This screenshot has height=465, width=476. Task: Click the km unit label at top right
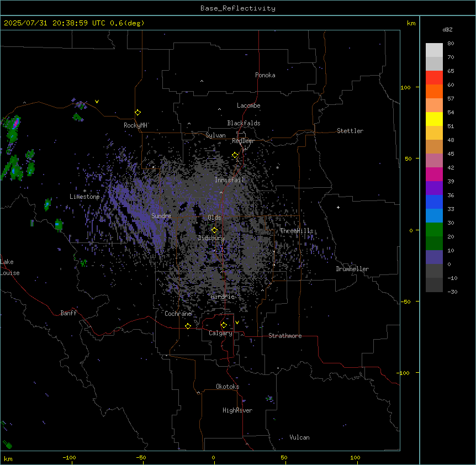click(x=411, y=23)
